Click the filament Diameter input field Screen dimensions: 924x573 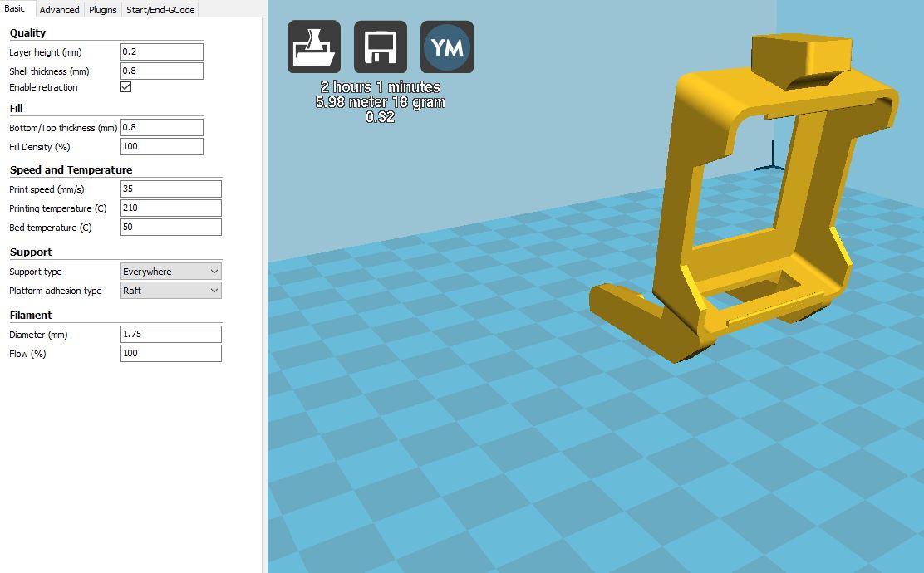coord(171,334)
